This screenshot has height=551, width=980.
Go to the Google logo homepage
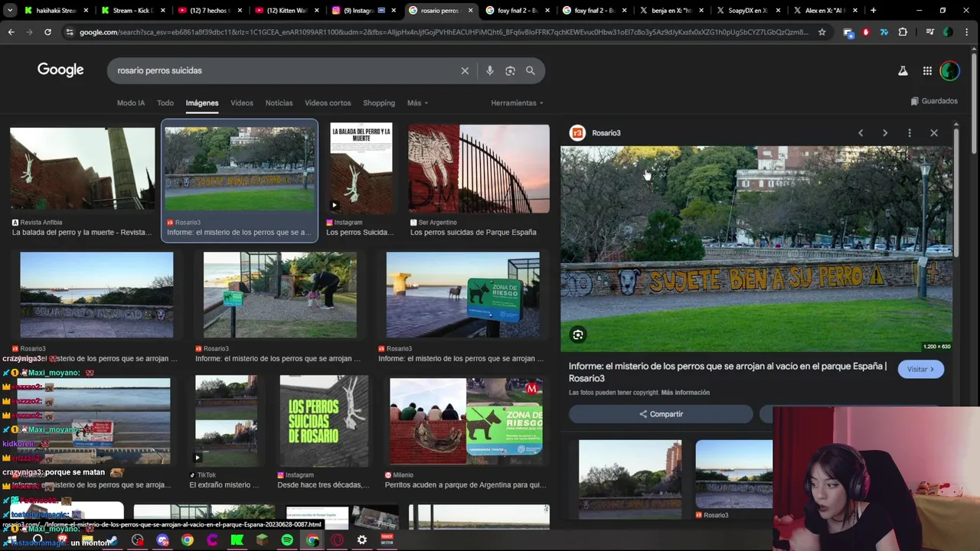click(x=60, y=70)
